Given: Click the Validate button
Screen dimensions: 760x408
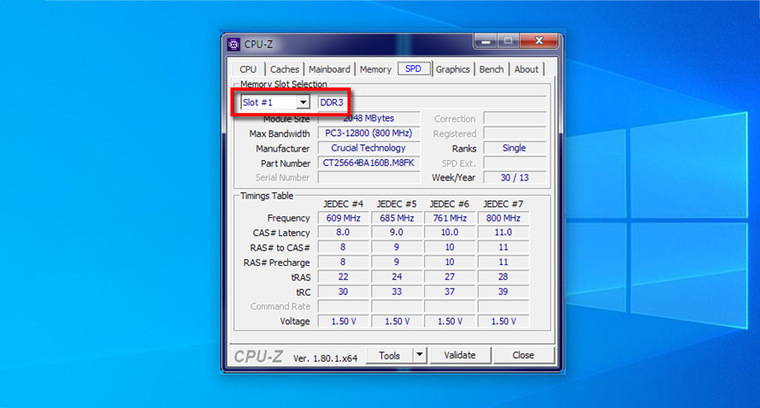Looking at the screenshot, I should 459,355.
